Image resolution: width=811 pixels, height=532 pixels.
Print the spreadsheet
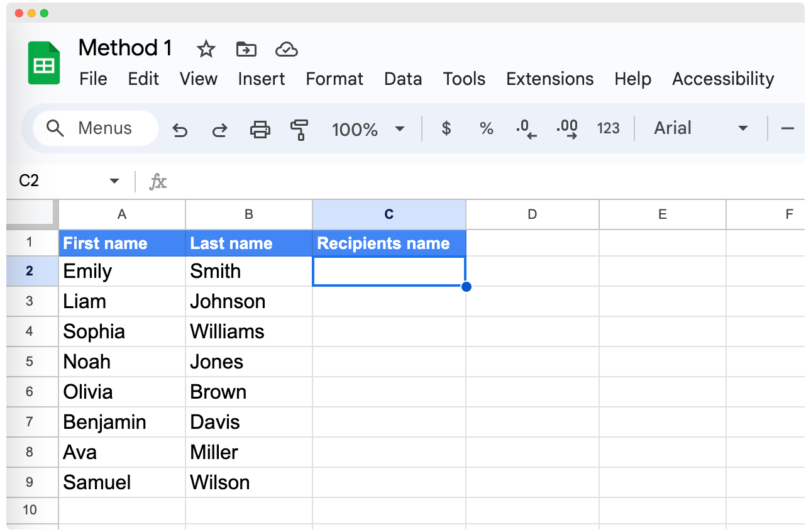pos(260,130)
